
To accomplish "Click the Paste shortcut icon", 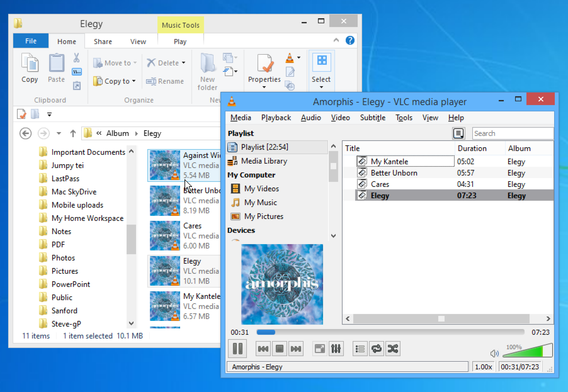I will (77, 86).
